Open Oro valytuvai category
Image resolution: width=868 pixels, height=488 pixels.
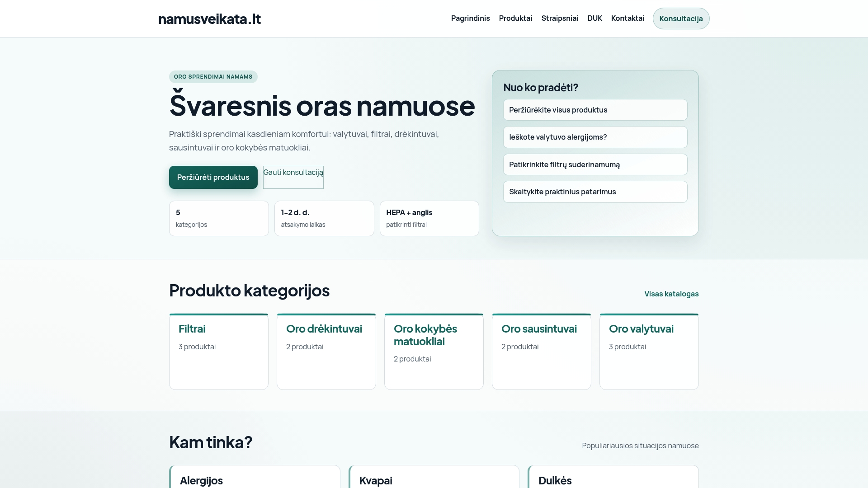[649, 352]
